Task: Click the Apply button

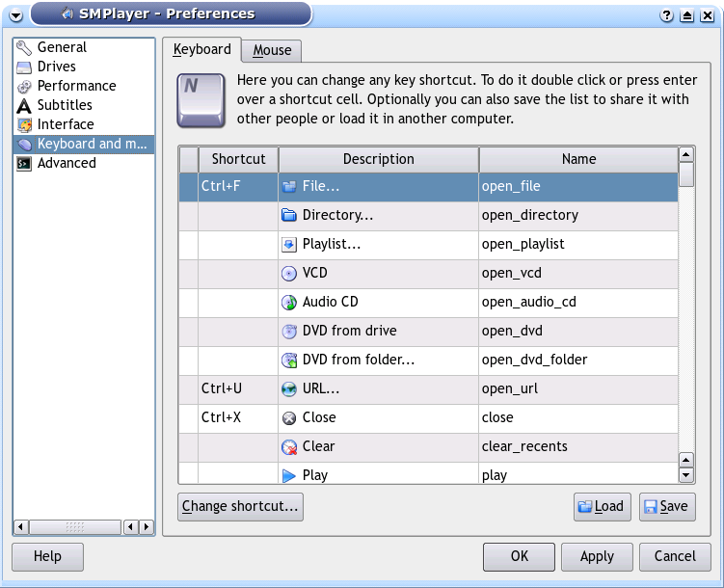Action: pyautogui.click(x=597, y=556)
